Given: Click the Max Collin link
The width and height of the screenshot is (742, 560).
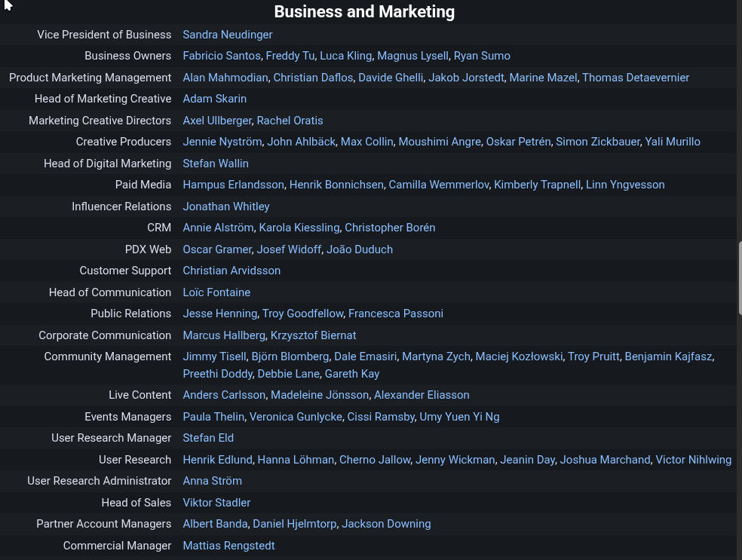Looking at the screenshot, I should (x=366, y=142).
